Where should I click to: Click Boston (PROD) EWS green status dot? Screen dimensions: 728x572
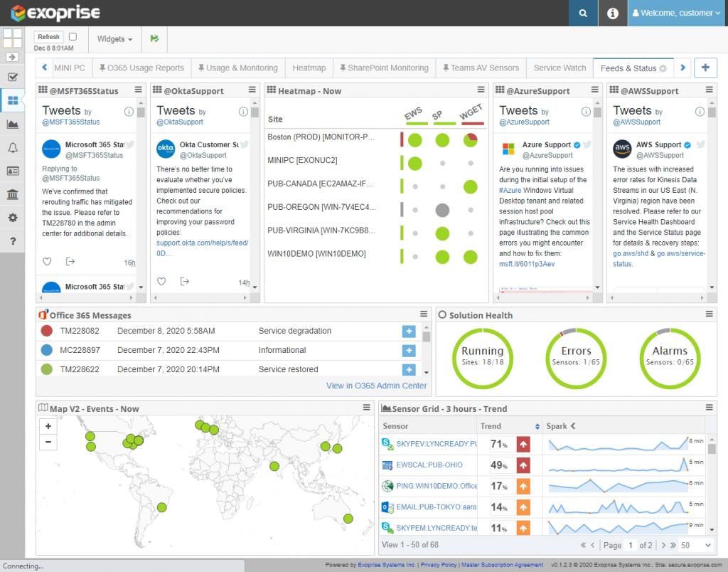pyautogui.click(x=414, y=140)
